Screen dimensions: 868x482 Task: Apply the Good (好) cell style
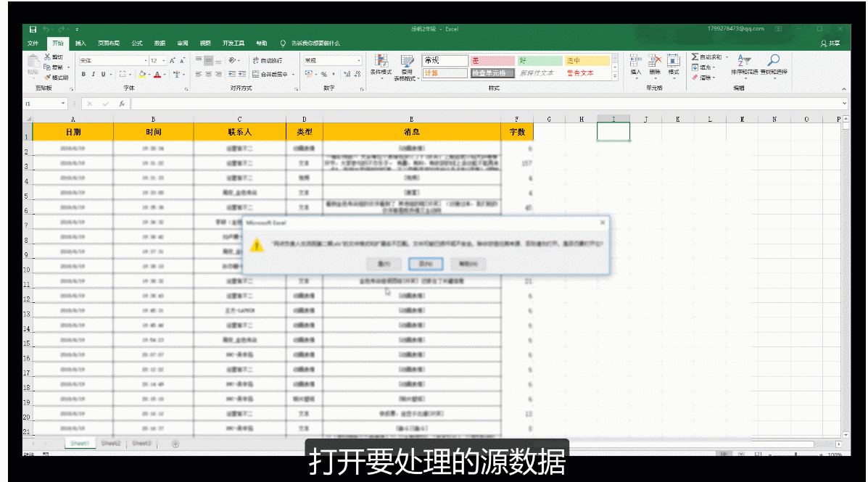[540, 61]
